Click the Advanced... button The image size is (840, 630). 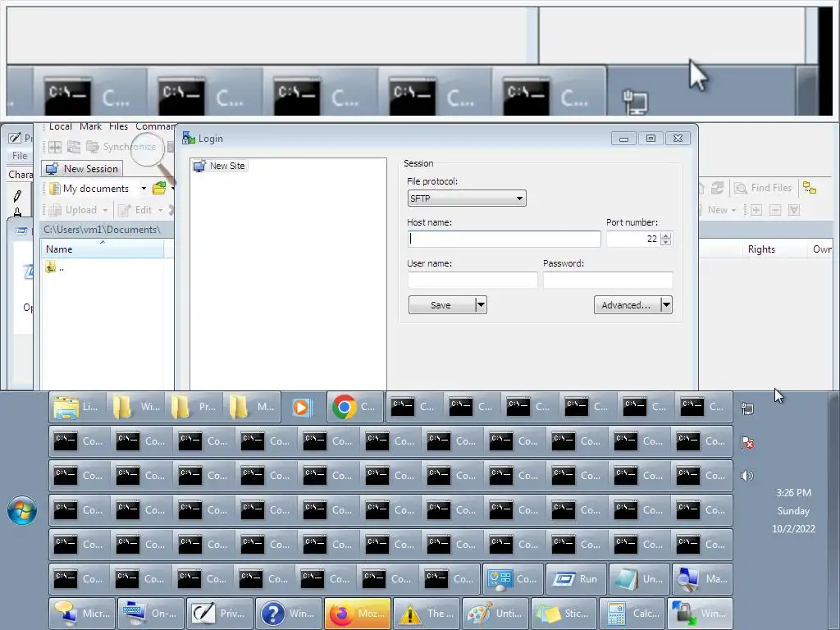[x=627, y=305]
